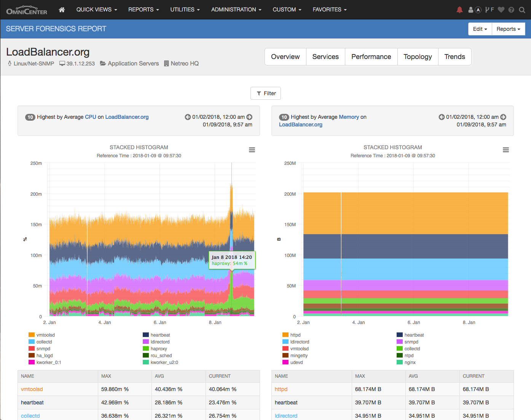
Task: Open the Favorites dropdown menu
Action: point(330,10)
